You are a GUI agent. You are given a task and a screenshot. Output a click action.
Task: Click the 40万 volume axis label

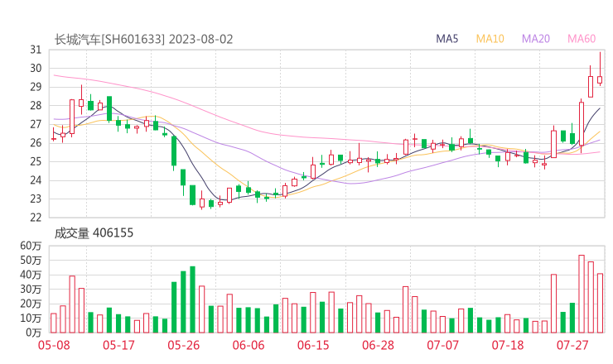(31, 275)
